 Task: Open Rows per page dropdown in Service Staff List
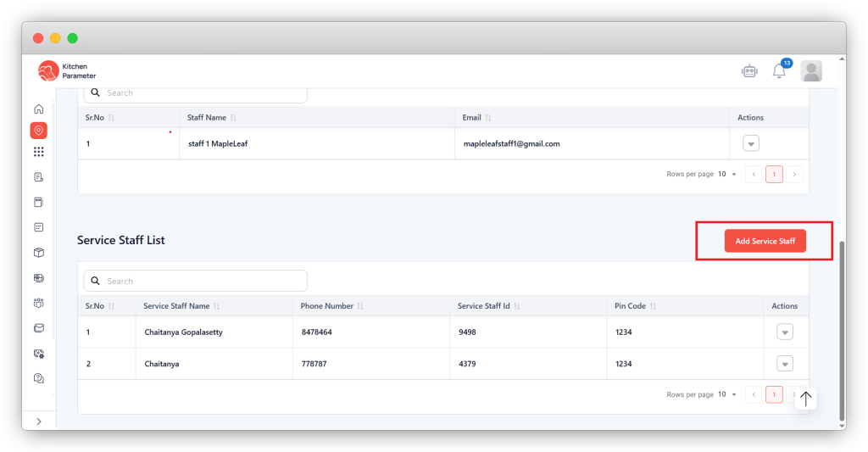point(727,394)
